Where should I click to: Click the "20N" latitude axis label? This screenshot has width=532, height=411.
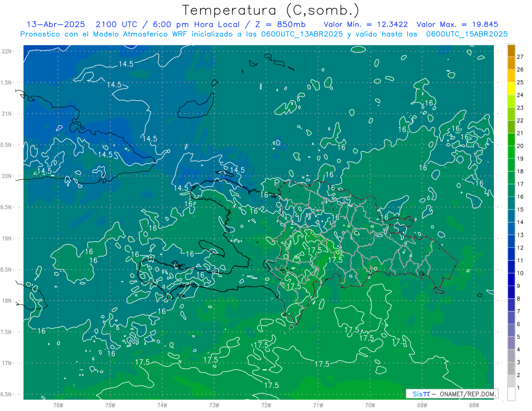pyautogui.click(x=7, y=176)
